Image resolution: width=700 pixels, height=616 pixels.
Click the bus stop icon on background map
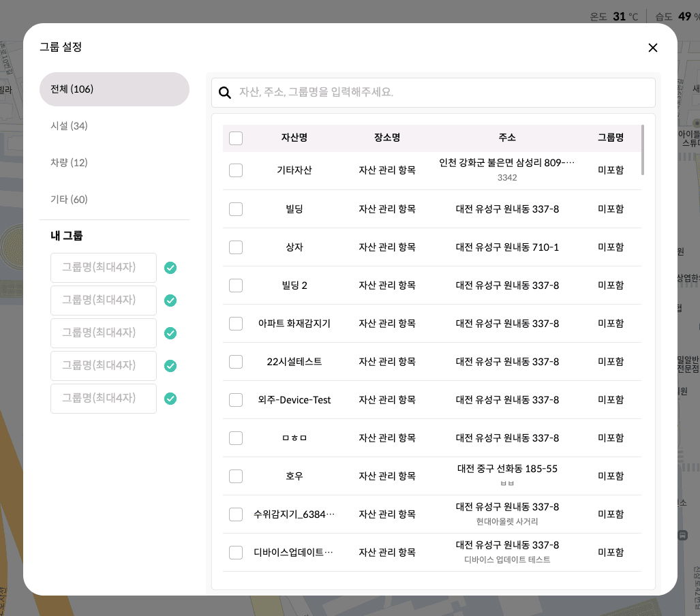point(682,535)
